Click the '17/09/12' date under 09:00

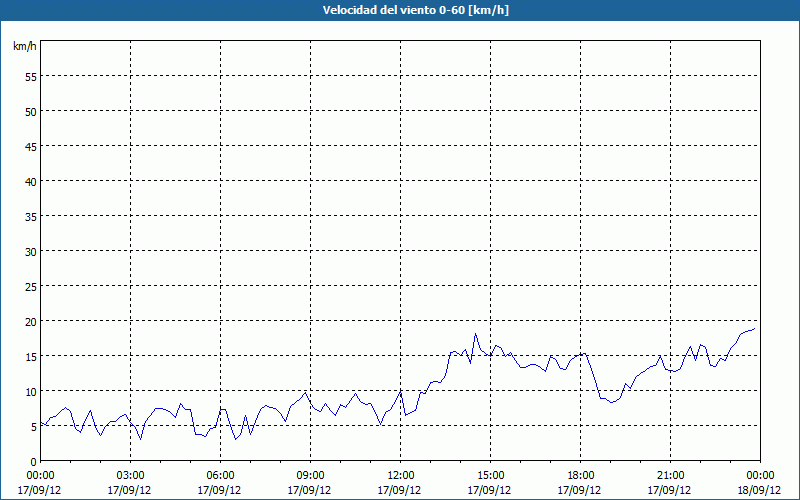click(x=309, y=490)
